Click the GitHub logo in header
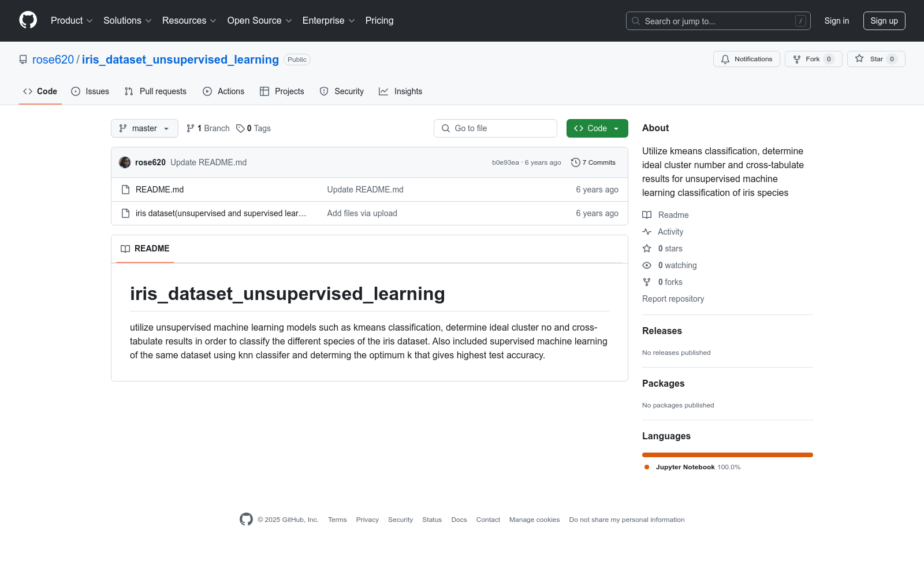 point(28,20)
